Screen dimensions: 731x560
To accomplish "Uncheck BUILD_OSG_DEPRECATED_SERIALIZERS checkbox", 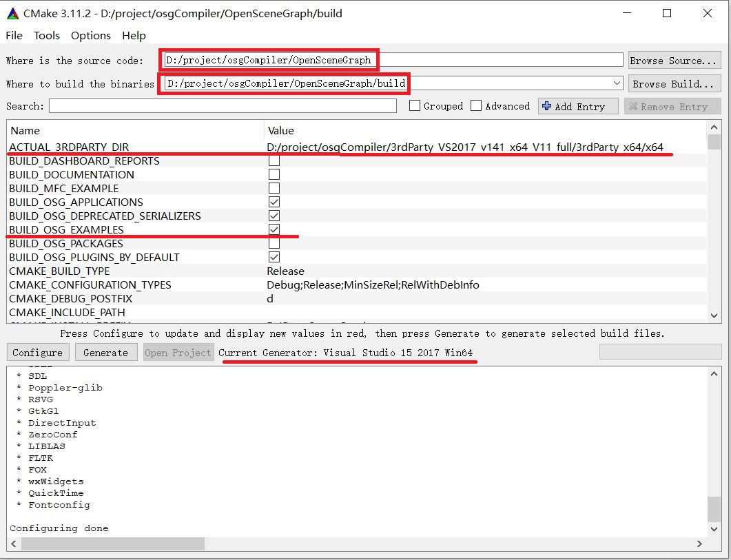I will coord(274,216).
